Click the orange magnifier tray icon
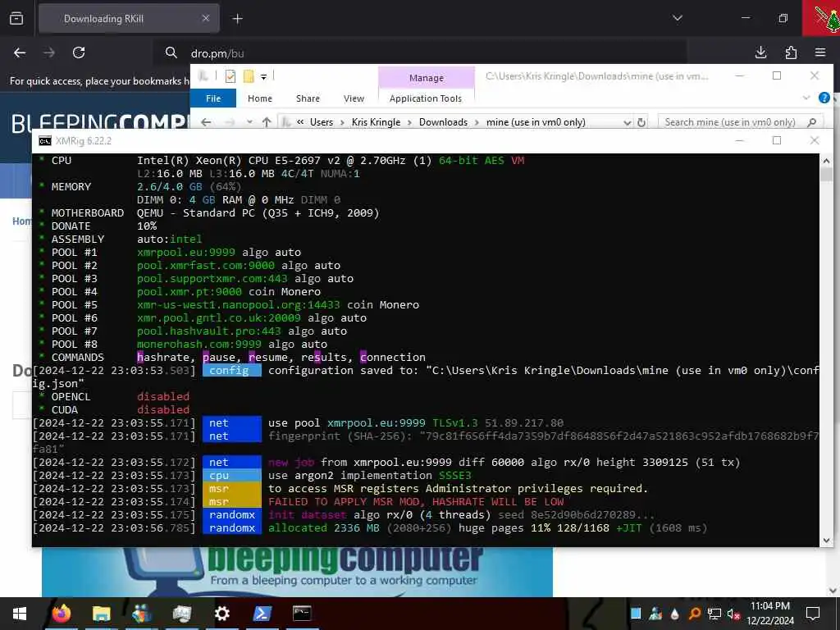840x630 pixels. click(x=694, y=614)
